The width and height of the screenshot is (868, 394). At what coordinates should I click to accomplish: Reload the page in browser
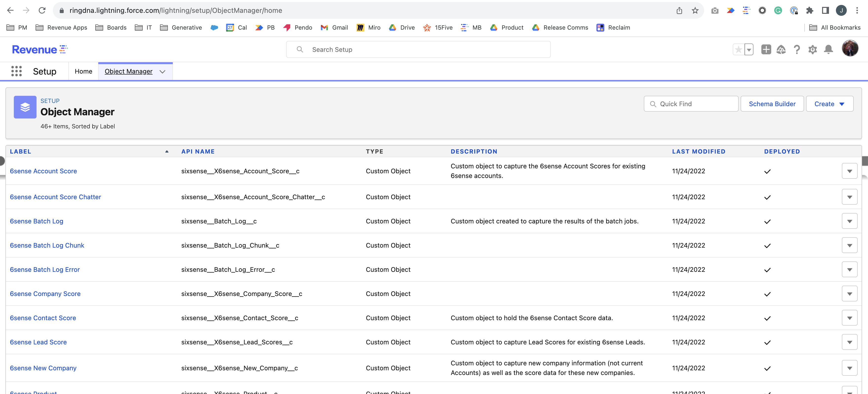coord(42,10)
